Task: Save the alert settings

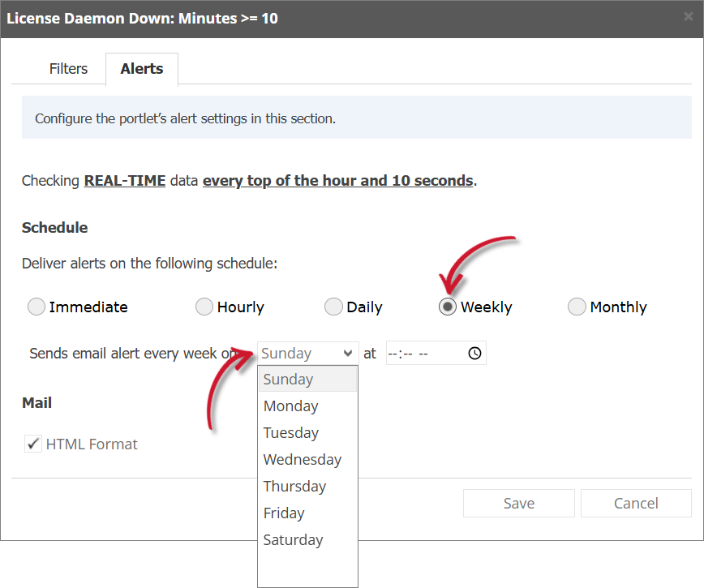Action: [518, 503]
